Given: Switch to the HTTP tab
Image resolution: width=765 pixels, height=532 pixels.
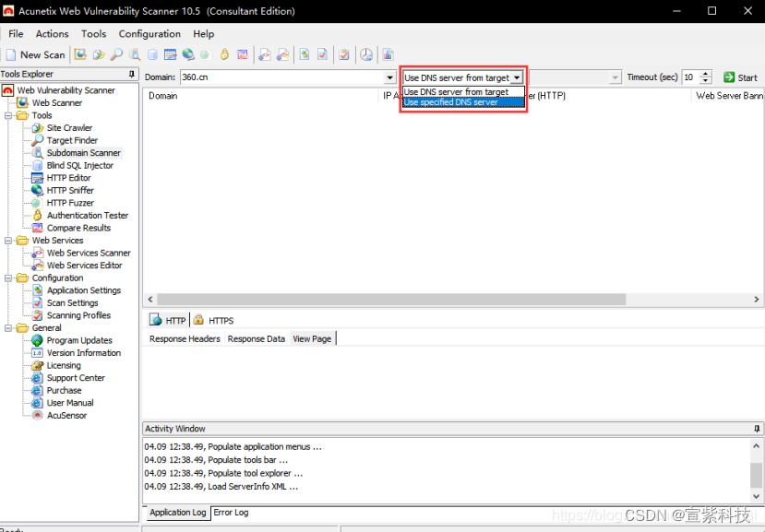Looking at the screenshot, I should point(168,320).
